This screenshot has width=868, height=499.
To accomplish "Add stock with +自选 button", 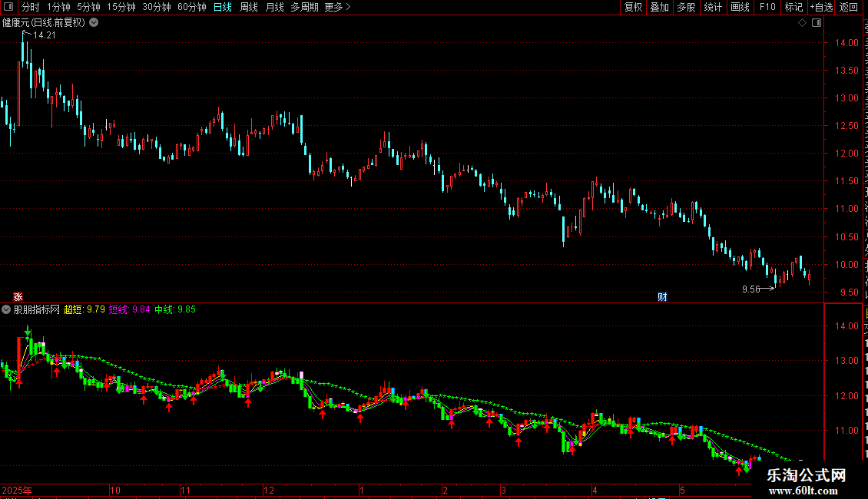I will click(821, 7).
